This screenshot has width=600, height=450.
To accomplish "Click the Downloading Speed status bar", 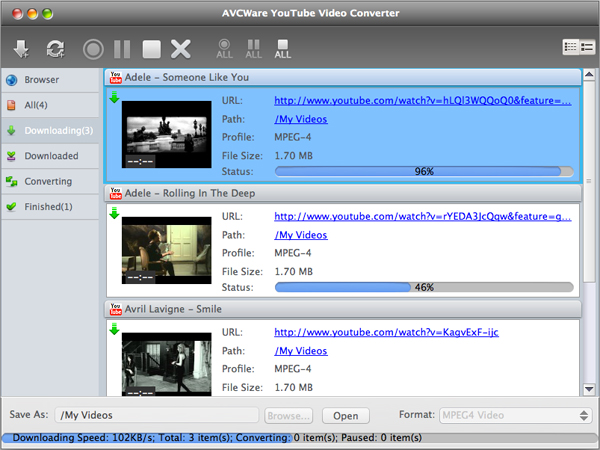I will pos(300,438).
